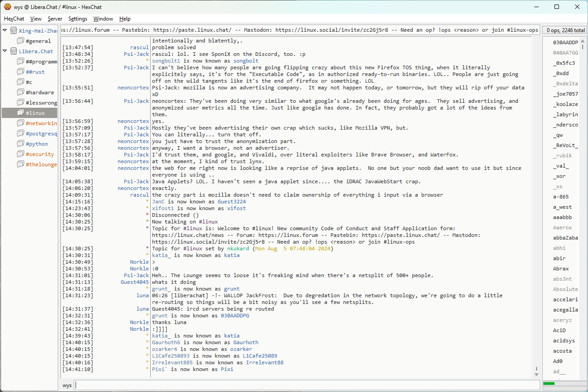This screenshot has width=588, height=392.
Task: Select the #lesswrong channel
Action: [41, 103]
